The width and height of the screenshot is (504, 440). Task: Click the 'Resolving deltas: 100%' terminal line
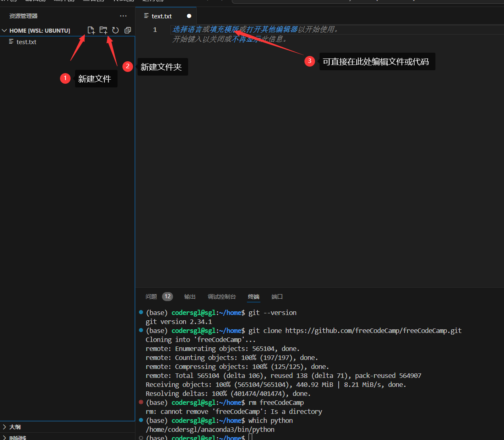pyautogui.click(x=228, y=393)
